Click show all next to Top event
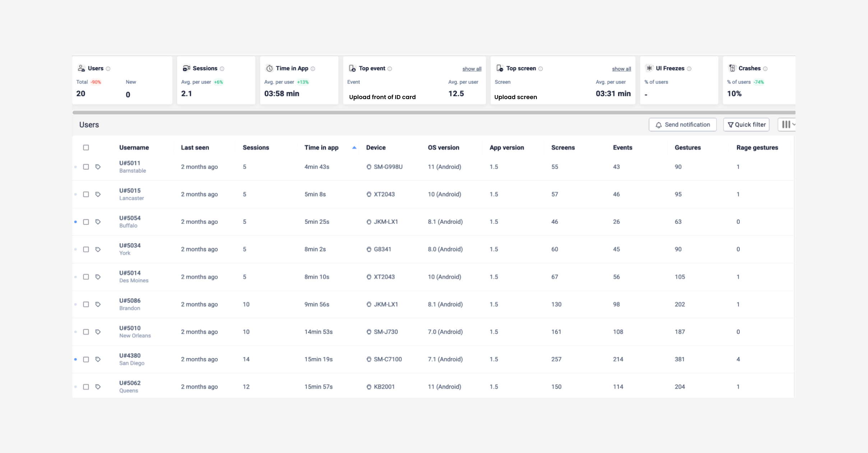Viewport: 868px width, 453px height. click(x=471, y=69)
